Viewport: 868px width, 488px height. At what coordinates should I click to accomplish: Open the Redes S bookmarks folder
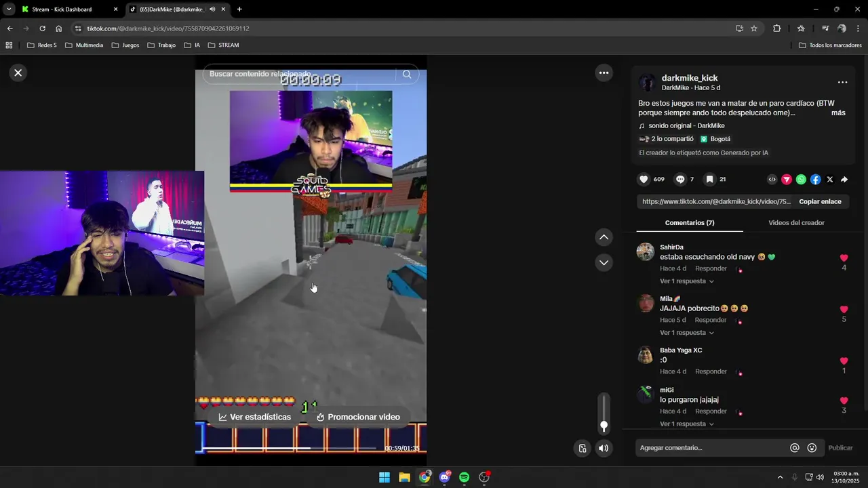tap(42, 45)
